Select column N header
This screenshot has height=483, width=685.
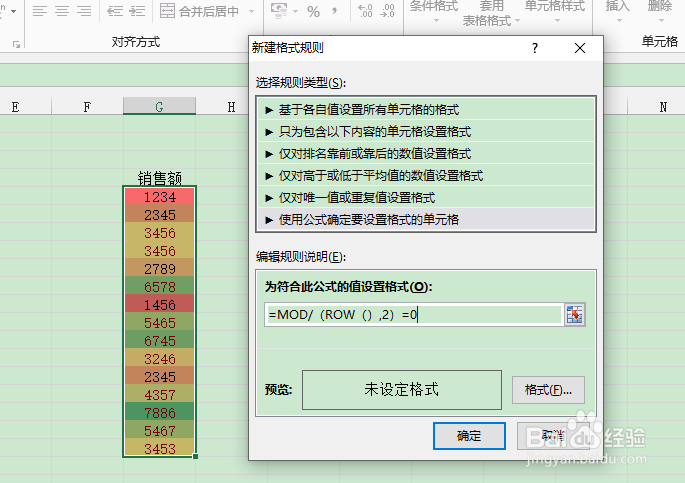(x=663, y=106)
